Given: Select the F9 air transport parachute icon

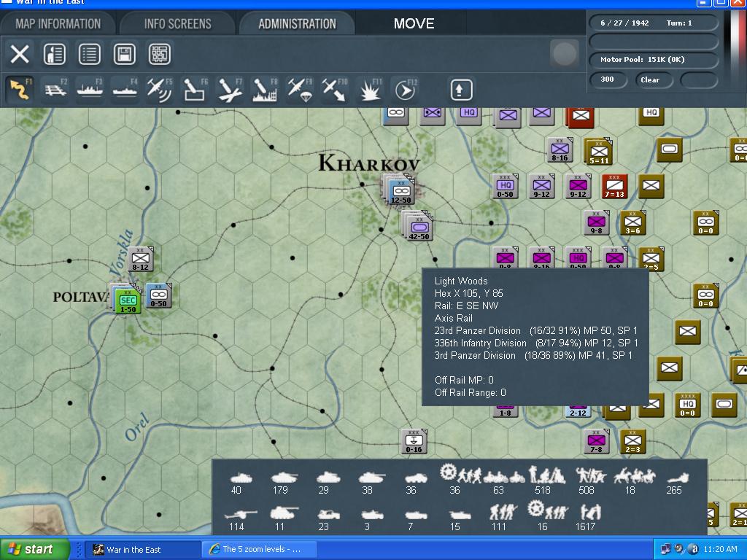Looking at the screenshot, I should click(x=300, y=90).
